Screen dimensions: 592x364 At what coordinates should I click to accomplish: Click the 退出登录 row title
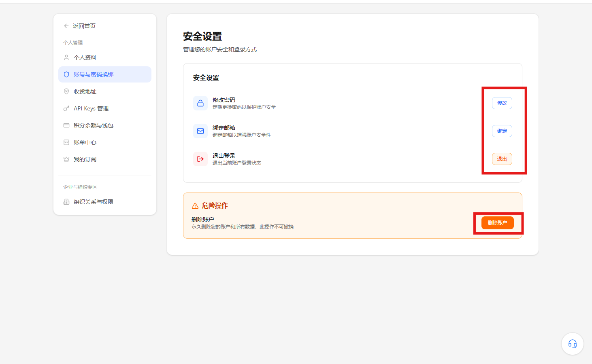(x=224, y=156)
